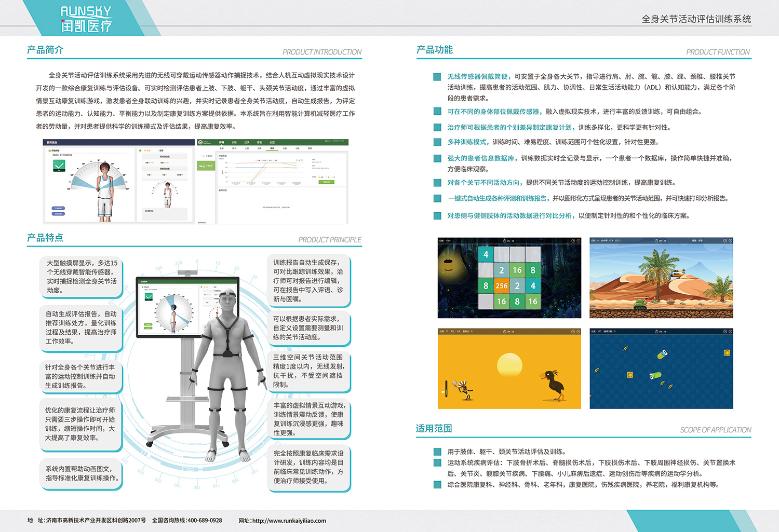Click the stopwatch timer icon in the 2048 game
This screenshot has width=779, height=532.
504,240
